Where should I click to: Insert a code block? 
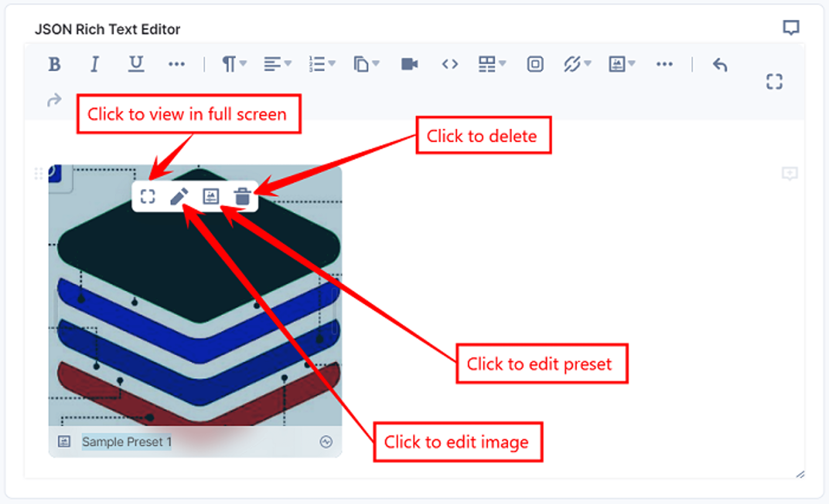tap(450, 64)
